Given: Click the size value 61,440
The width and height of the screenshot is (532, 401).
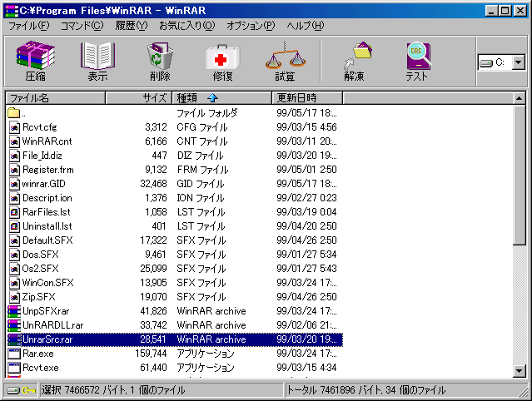Looking at the screenshot, I should click(154, 368).
